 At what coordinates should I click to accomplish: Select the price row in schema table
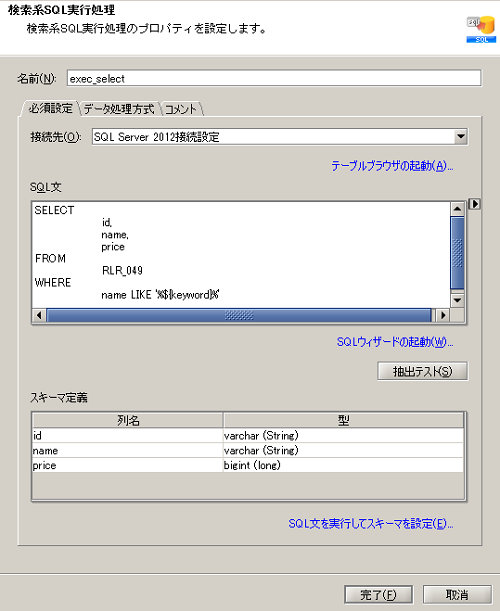click(x=248, y=465)
